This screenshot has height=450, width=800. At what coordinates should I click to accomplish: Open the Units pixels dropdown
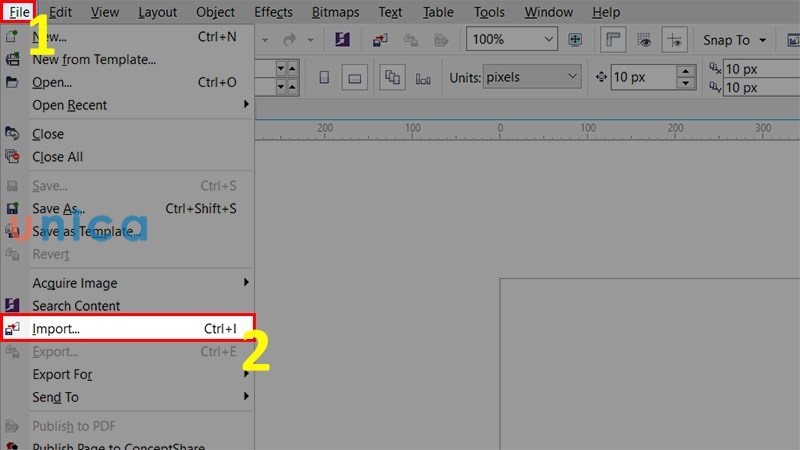tap(532, 78)
